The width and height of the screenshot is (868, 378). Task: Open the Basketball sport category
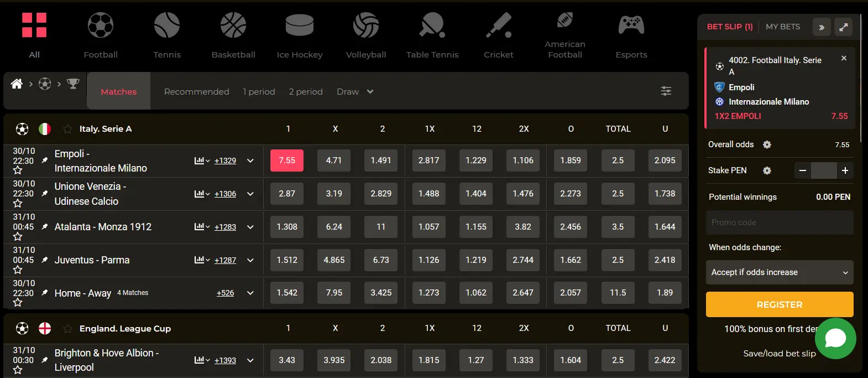pyautogui.click(x=233, y=35)
